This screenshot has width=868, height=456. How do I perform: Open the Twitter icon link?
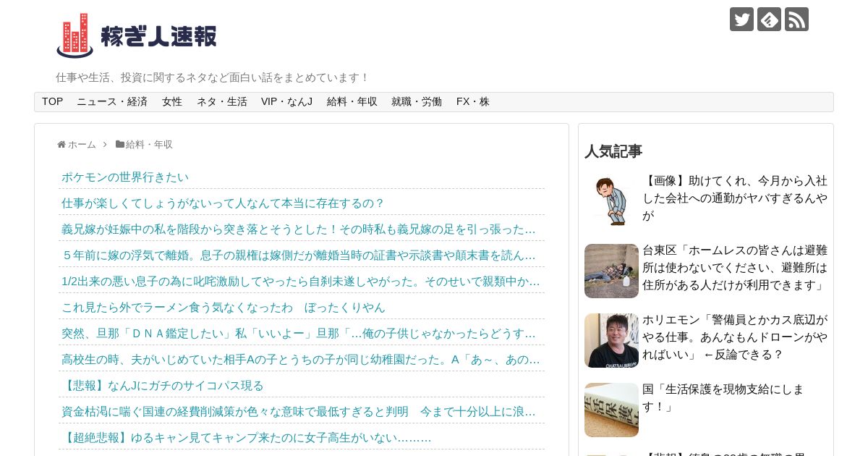point(741,20)
